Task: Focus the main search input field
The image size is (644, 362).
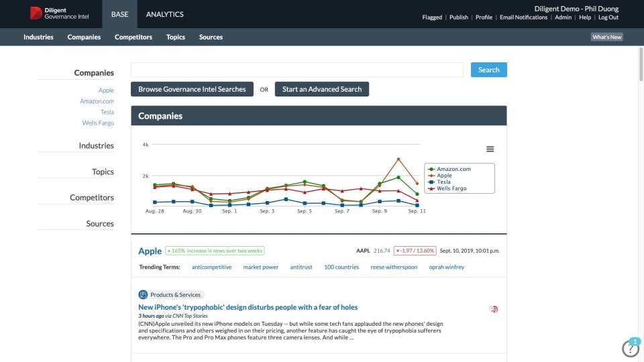Action: coord(297,70)
